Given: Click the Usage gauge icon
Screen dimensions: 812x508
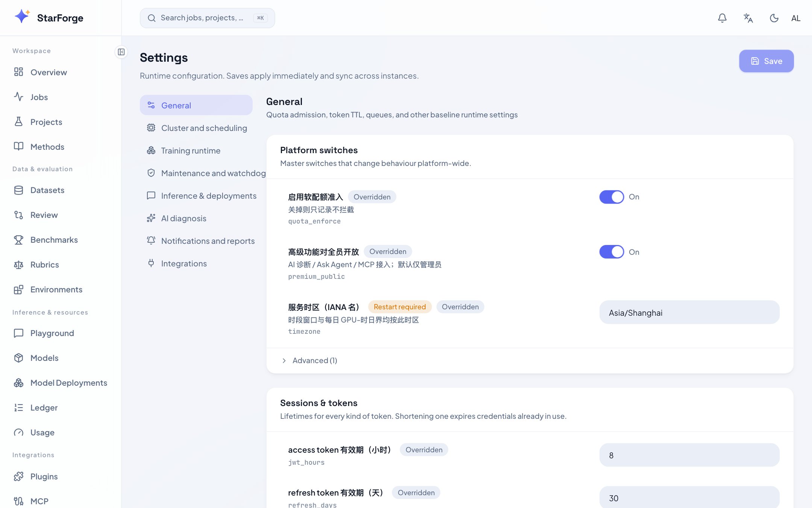Looking at the screenshot, I should [18, 432].
